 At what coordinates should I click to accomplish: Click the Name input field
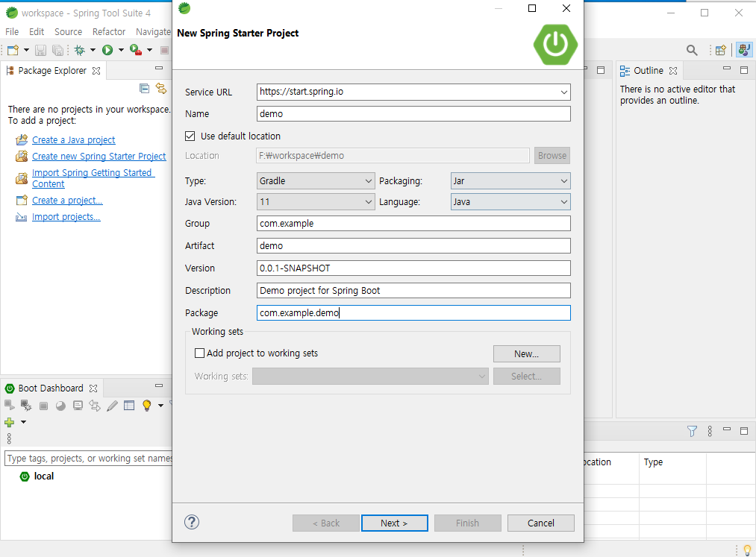coord(413,114)
